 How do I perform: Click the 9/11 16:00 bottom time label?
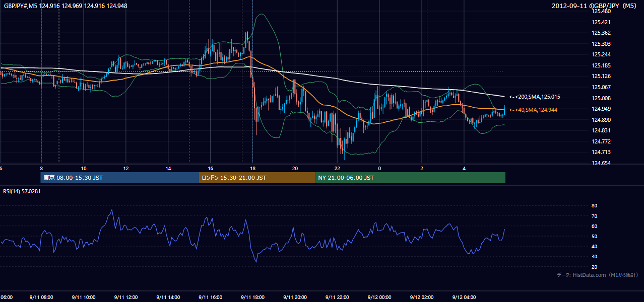pos(211,297)
